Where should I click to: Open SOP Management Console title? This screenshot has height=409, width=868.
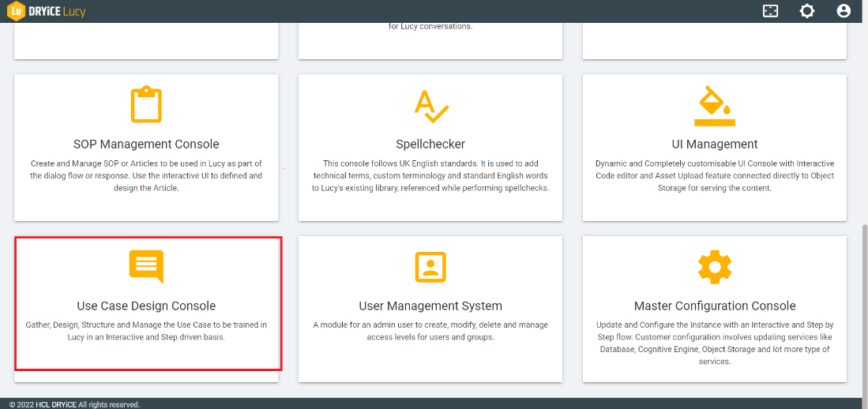tap(146, 144)
